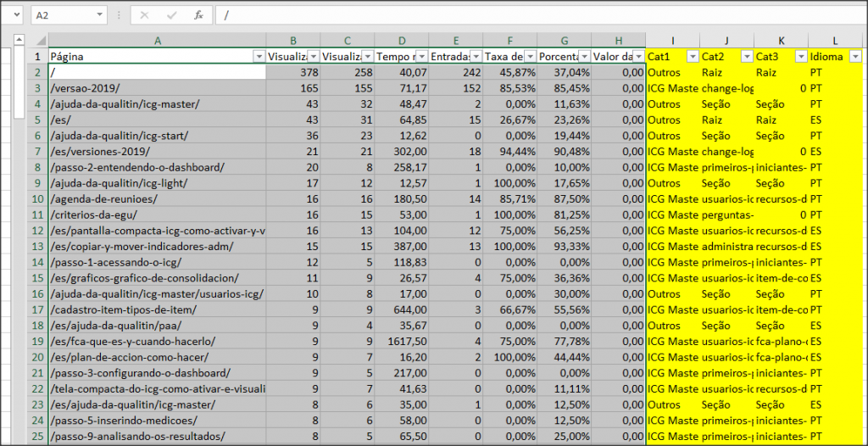Click value 387,00 in row 13
Screen dimensions: 868x446
[401, 246]
